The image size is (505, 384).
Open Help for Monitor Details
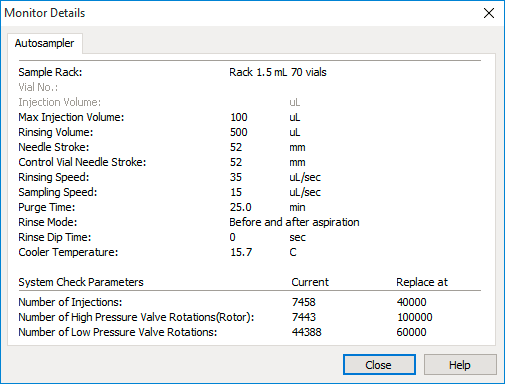[460, 365]
